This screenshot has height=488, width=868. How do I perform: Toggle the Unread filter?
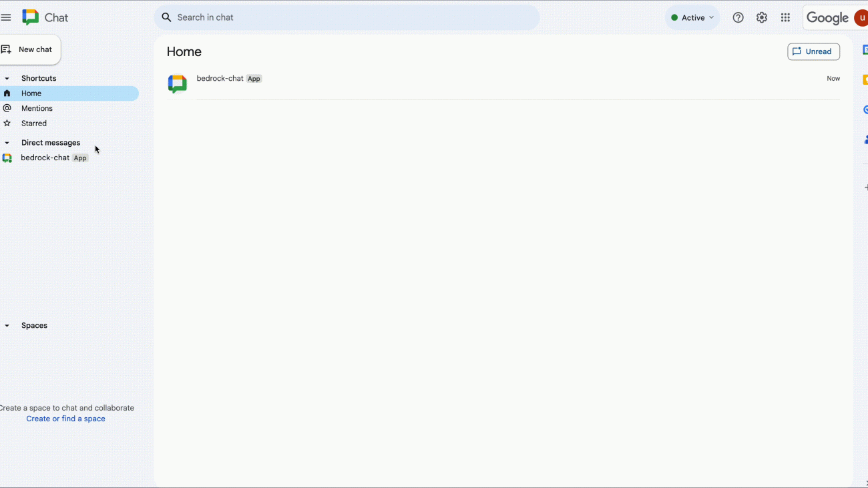pos(813,51)
